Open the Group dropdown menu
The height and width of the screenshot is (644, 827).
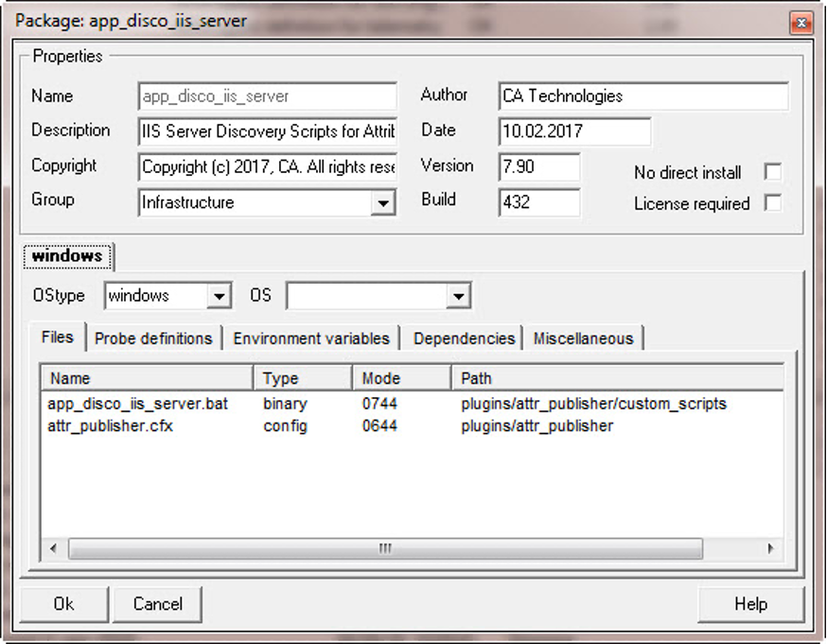point(386,201)
